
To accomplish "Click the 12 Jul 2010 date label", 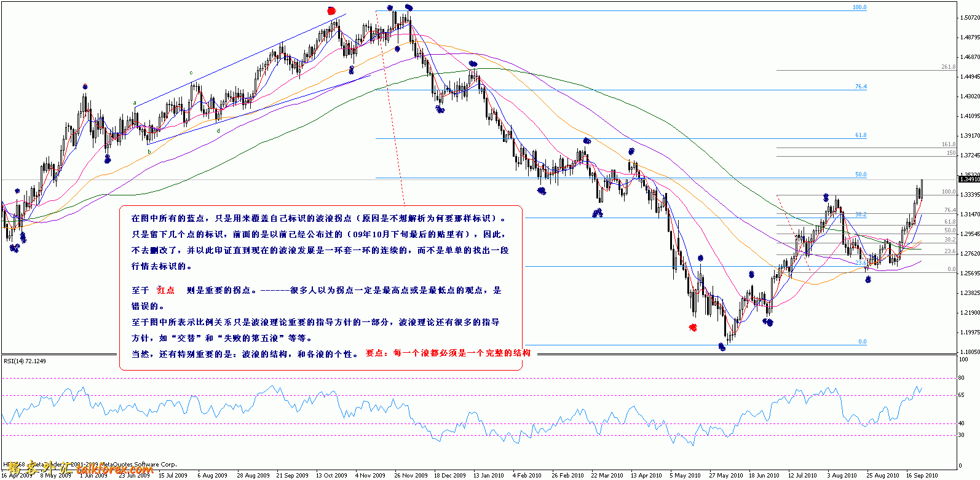I will 803,475.
